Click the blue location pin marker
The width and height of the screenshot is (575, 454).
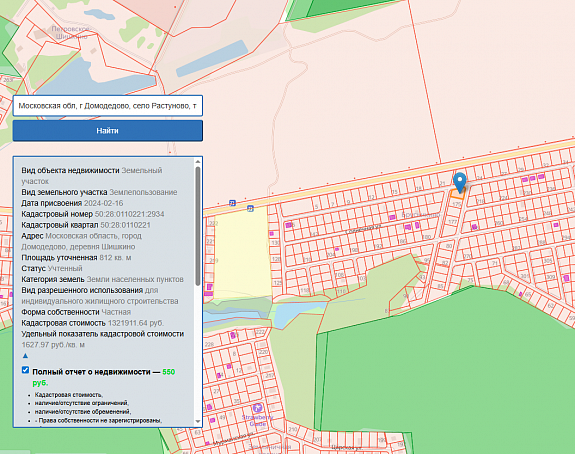(x=459, y=182)
